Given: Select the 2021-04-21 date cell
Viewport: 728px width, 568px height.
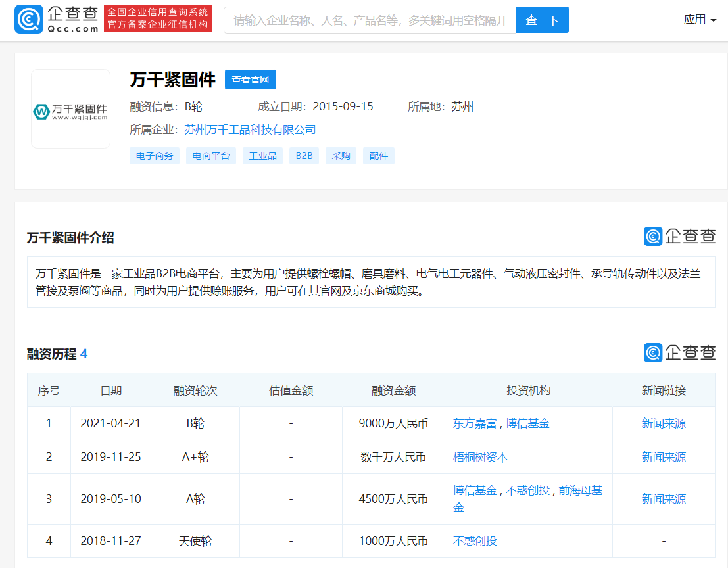Looking at the screenshot, I should (x=110, y=423).
